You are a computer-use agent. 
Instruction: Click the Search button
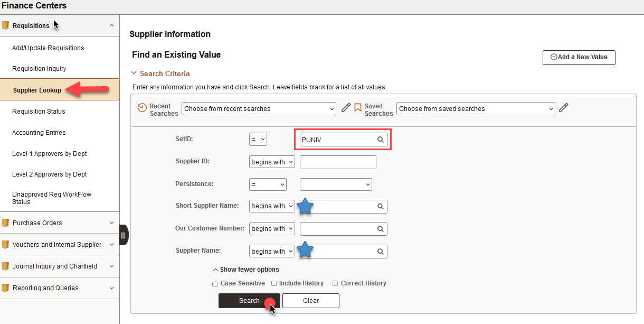pos(249,301)
